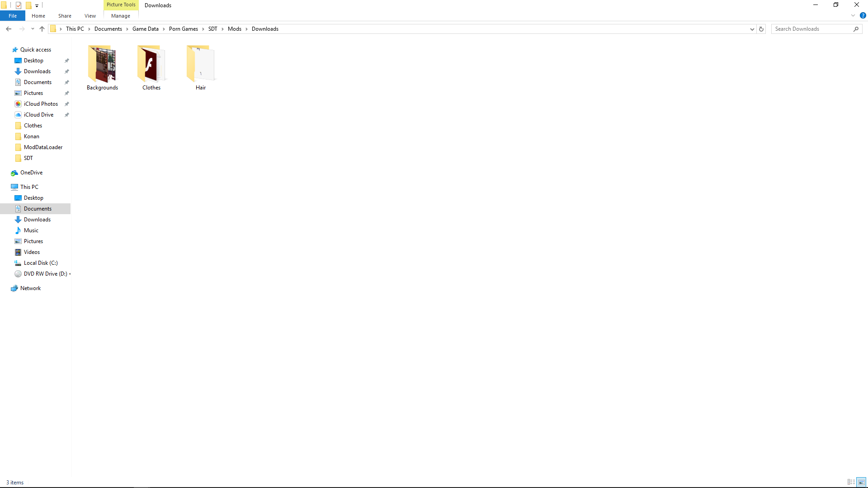The width and height of the screenshot is (868, 488).
Task: Select iCloud Photos in Quick access
Action: pos(41,104)
